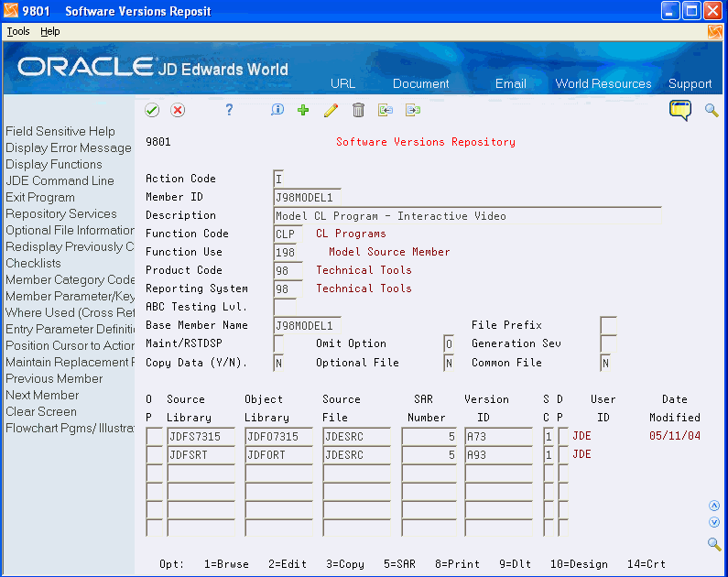Open World Resources link
The height and width of the screenshot is (577, 728).
point(603,83)
